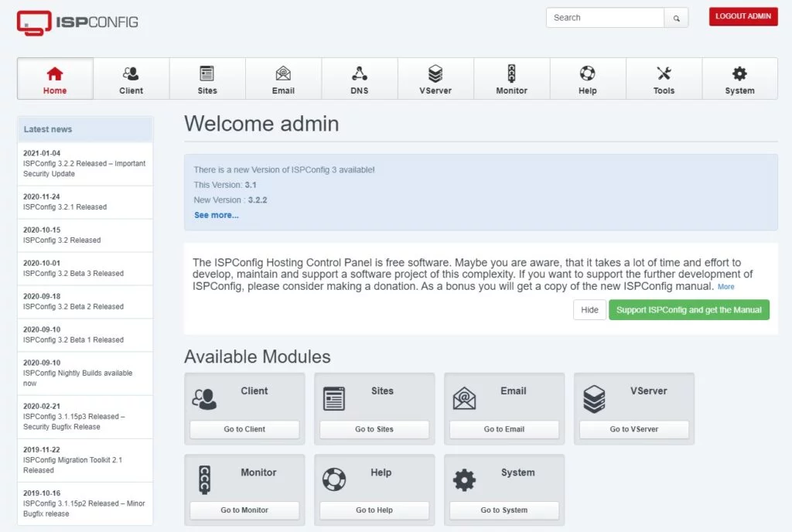Open the Help lifebuoy icon

(x=588, y=73)
